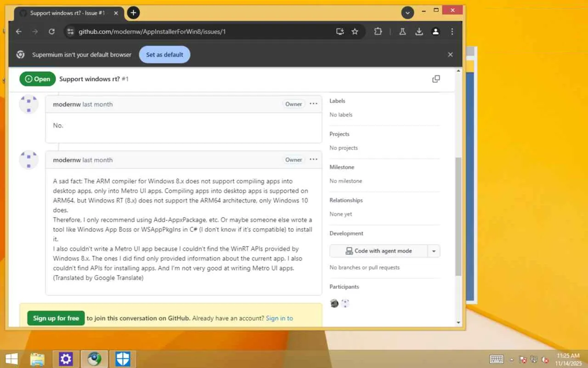The width and height of the screenshot is (588, 368).
Task: Click the Owner badge on the 'A sad fact' comment
Action: coord(294,160)
